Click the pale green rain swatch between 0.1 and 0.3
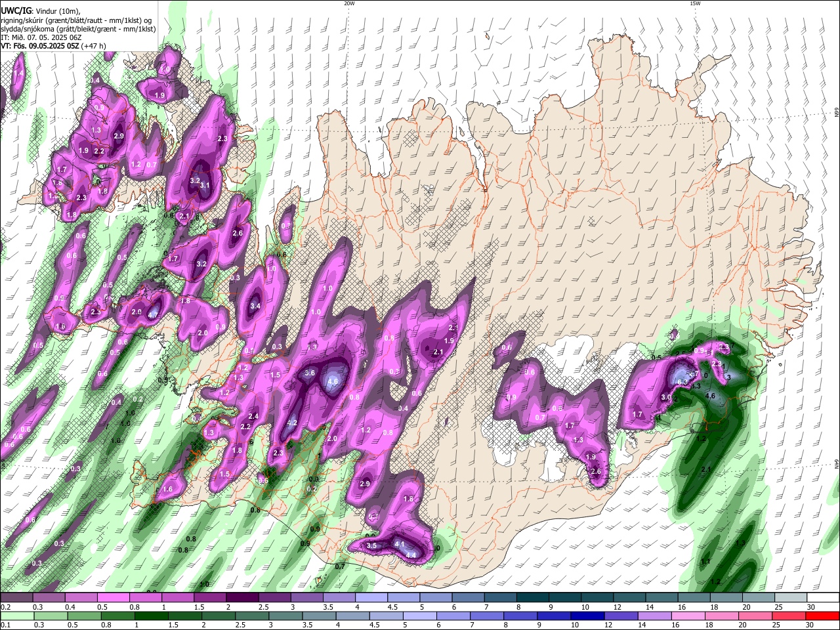840x630 pixels. 17,616
